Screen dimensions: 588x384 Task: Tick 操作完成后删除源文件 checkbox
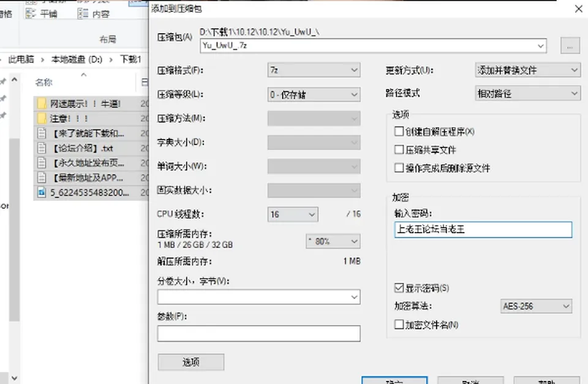399,168
